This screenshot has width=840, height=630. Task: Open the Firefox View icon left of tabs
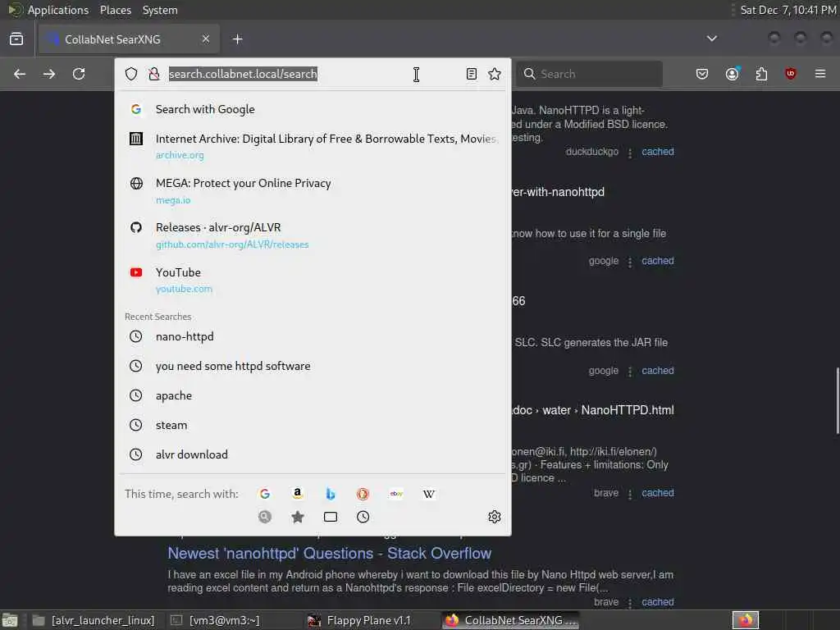click(x=16, y=39)
